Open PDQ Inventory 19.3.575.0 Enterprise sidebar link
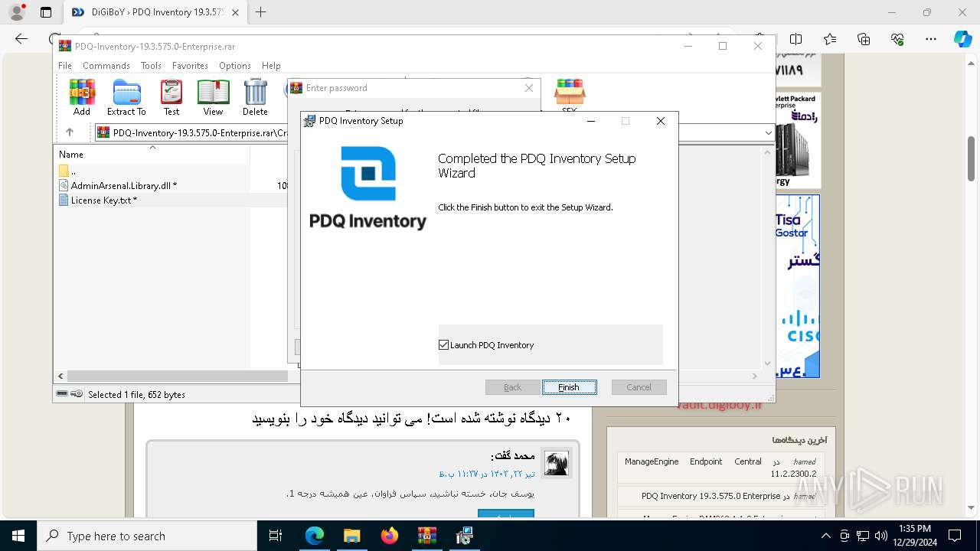 [x=710, y=496]
